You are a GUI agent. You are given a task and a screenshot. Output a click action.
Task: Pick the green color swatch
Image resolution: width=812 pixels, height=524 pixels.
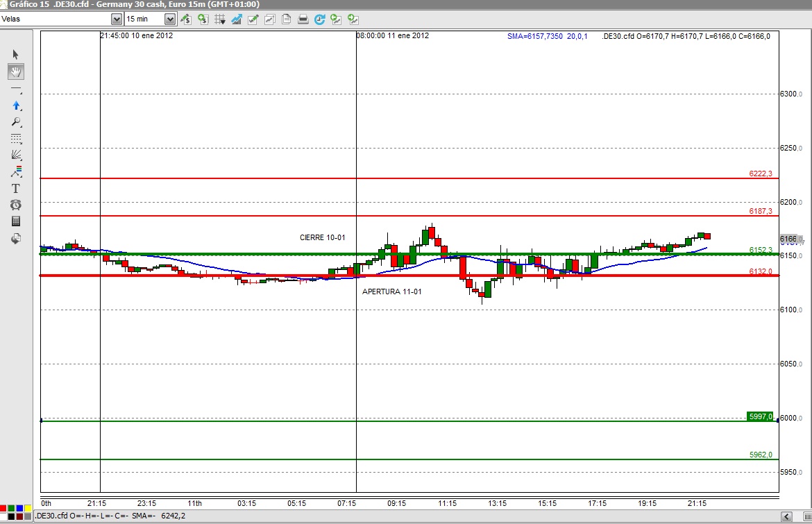click(11, 509)
